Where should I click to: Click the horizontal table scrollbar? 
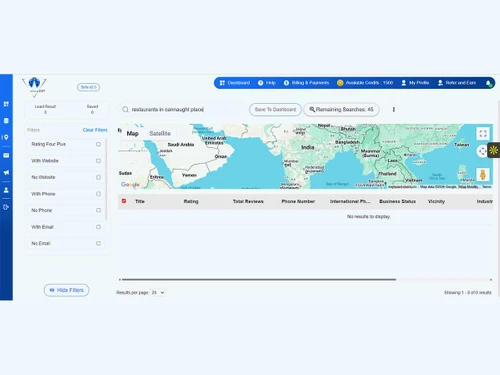[259, 280]
